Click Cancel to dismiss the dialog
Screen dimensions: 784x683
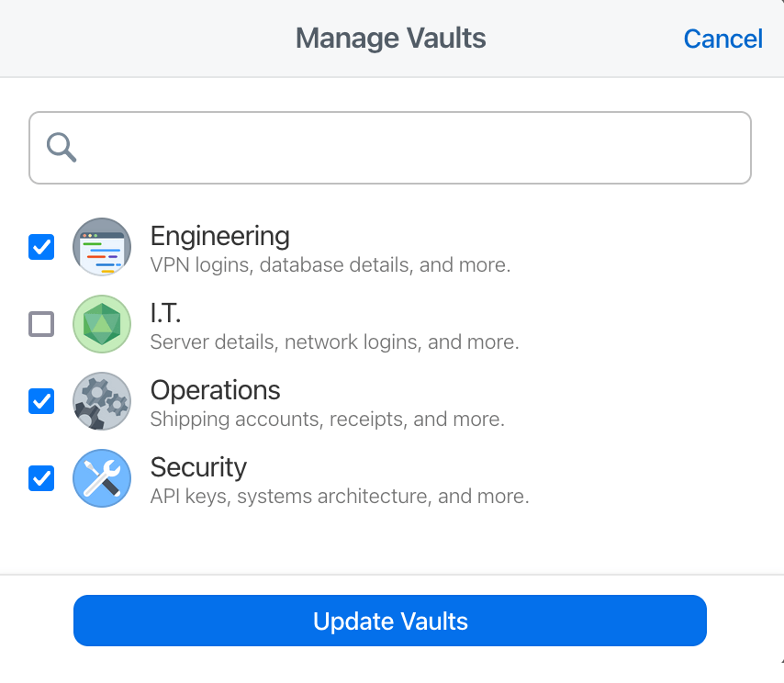click(722, 39)
